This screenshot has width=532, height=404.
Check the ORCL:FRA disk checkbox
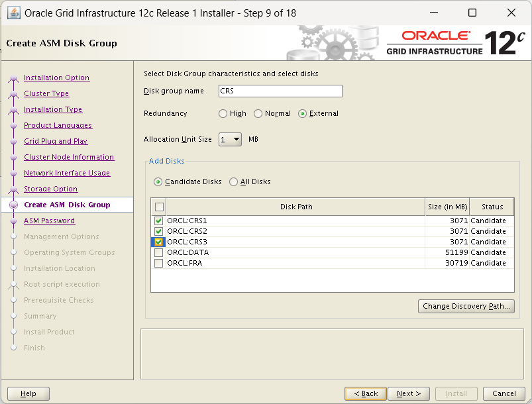[158, 263]
